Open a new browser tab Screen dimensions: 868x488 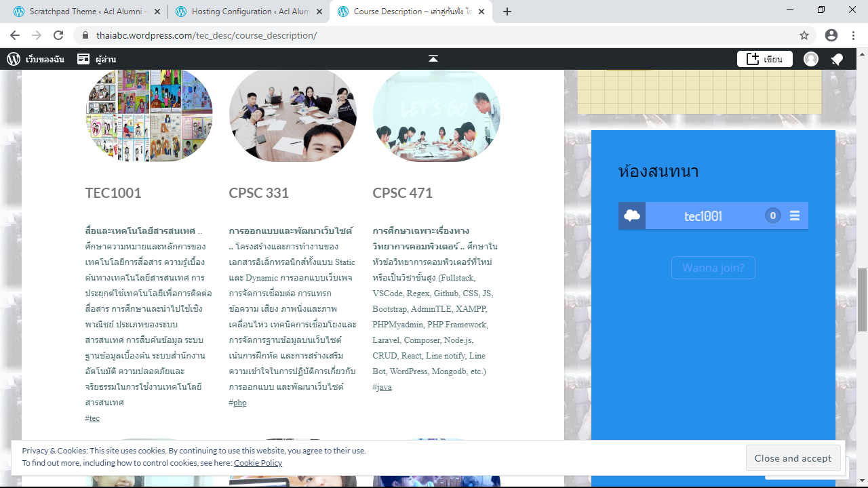pyautogui.click(x=507, y=12)
